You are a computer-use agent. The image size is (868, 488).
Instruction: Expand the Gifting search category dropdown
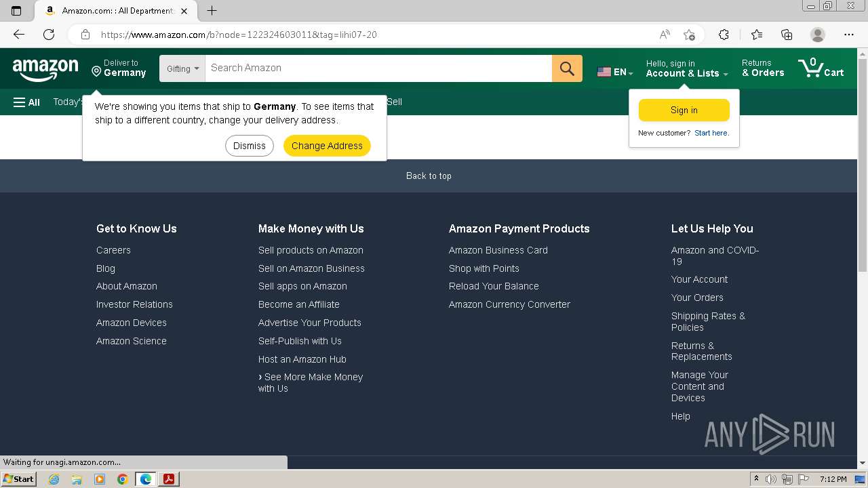click(x=182, y=68)
